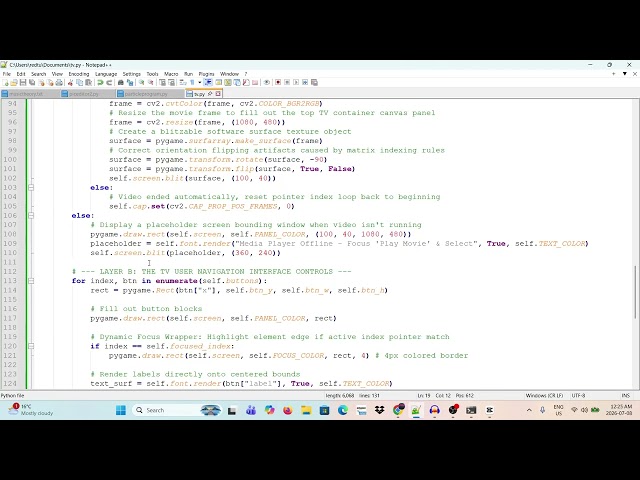Toggle synchronized horizontal scrolling
This screenshot has height=480, width=640.
(171, 82)
